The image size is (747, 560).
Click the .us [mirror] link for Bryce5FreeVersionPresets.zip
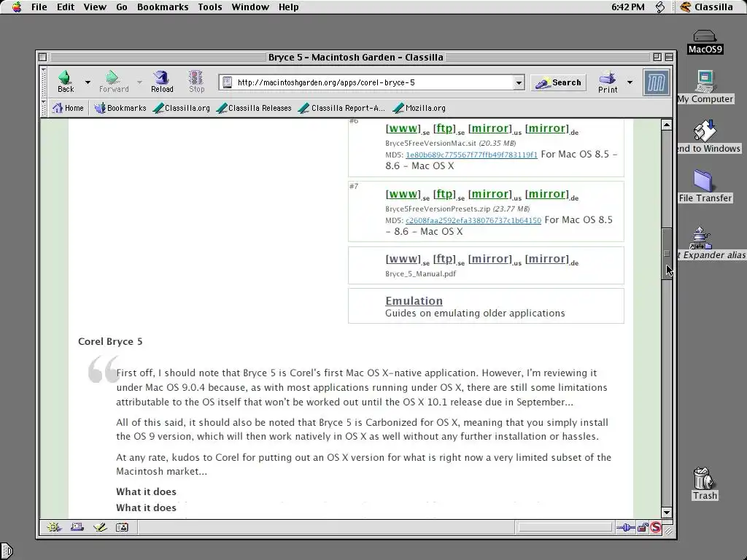pyautogui.click(x=489, y=194)
